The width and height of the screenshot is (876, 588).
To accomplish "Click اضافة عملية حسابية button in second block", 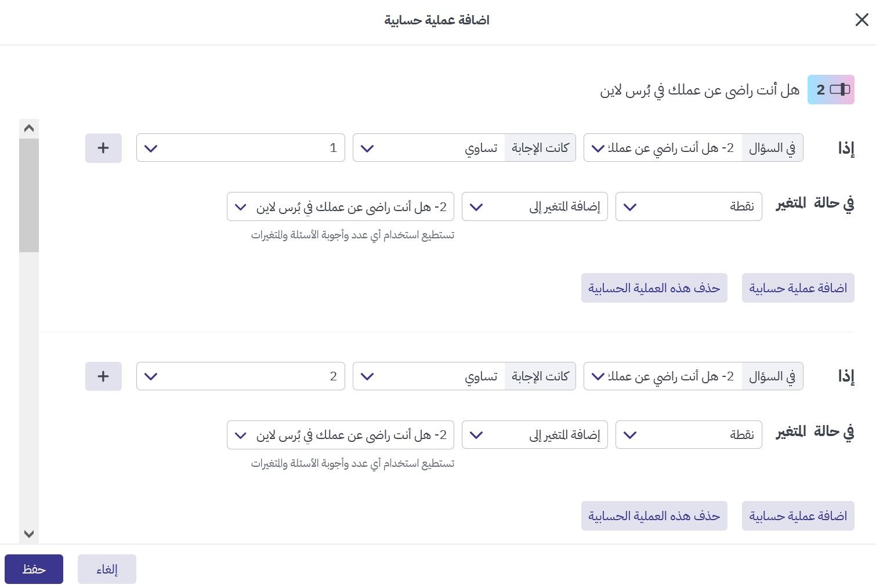I will pyautogui.click(x=798, y=516).
